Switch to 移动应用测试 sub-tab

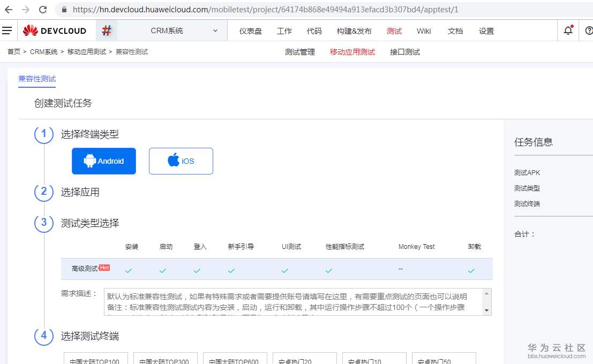click(x=352, y=52)
